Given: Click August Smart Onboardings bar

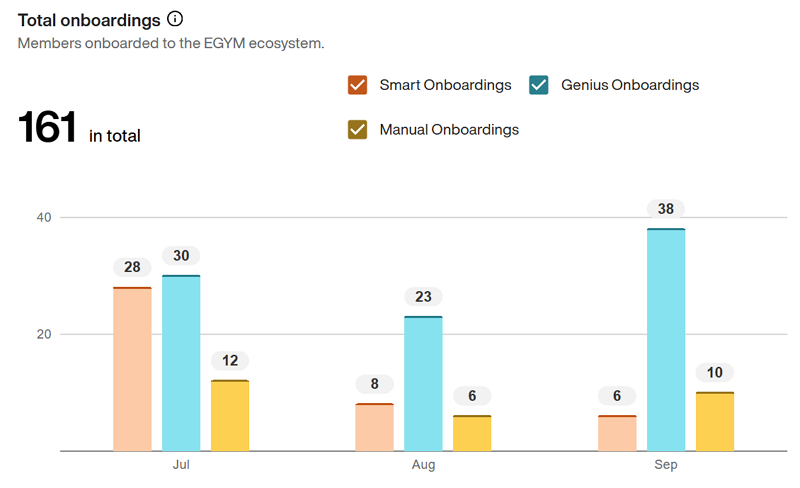Looking at the screenshot, I should pyautogui.click(x=375, y=427).
